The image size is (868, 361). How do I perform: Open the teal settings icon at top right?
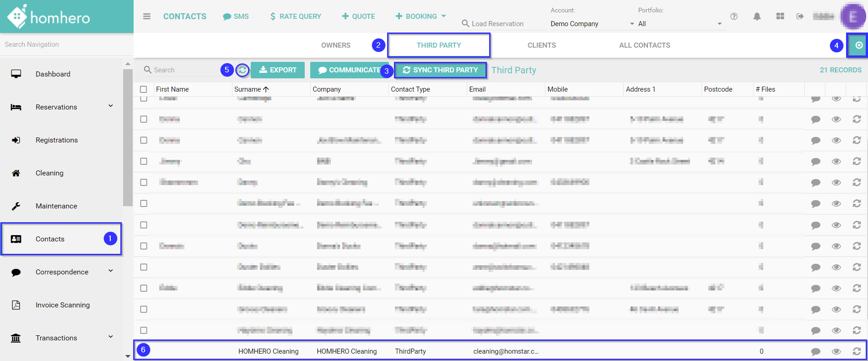[858, 45]
